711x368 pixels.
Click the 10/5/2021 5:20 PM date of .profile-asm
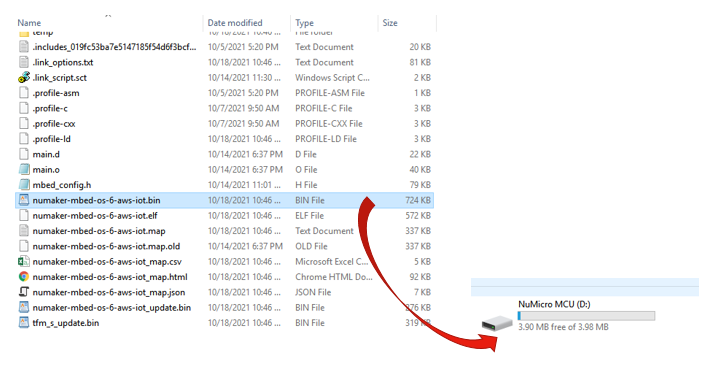tap(243, 93)
